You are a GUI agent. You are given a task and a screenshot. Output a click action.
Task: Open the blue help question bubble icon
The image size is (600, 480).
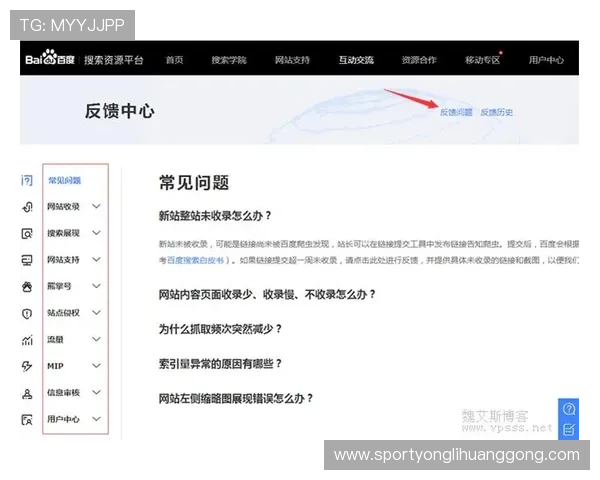coord(569,409)
